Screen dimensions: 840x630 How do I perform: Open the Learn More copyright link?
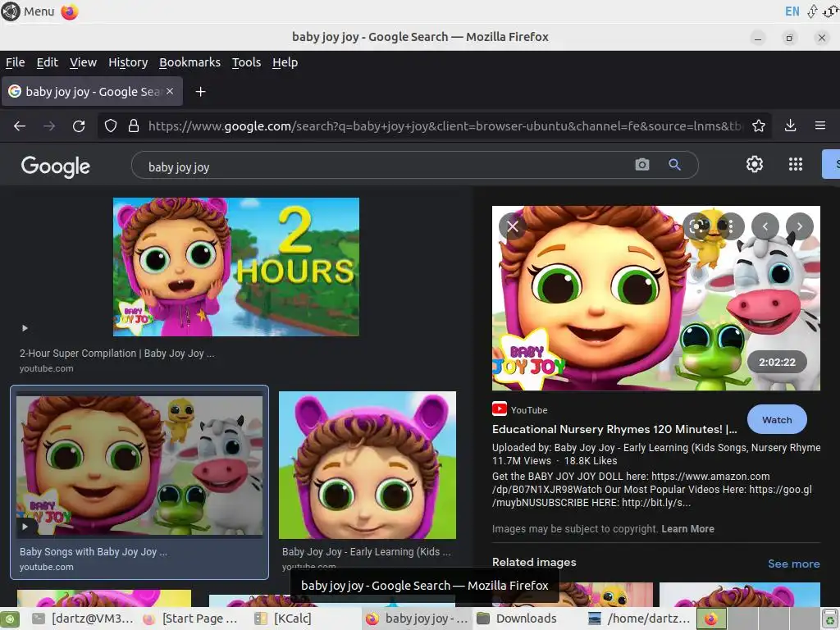pyautogui.click(x=688, y=529)
